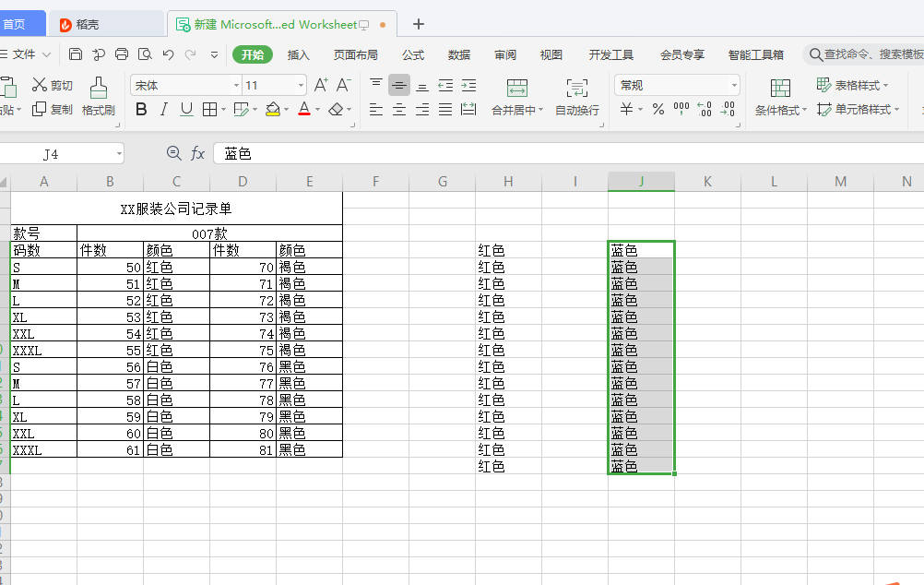The height and width of the screenshot is (585, 924).
Task: Click Wrap Text (自动换行)
Action: click(x=577, y=97)
